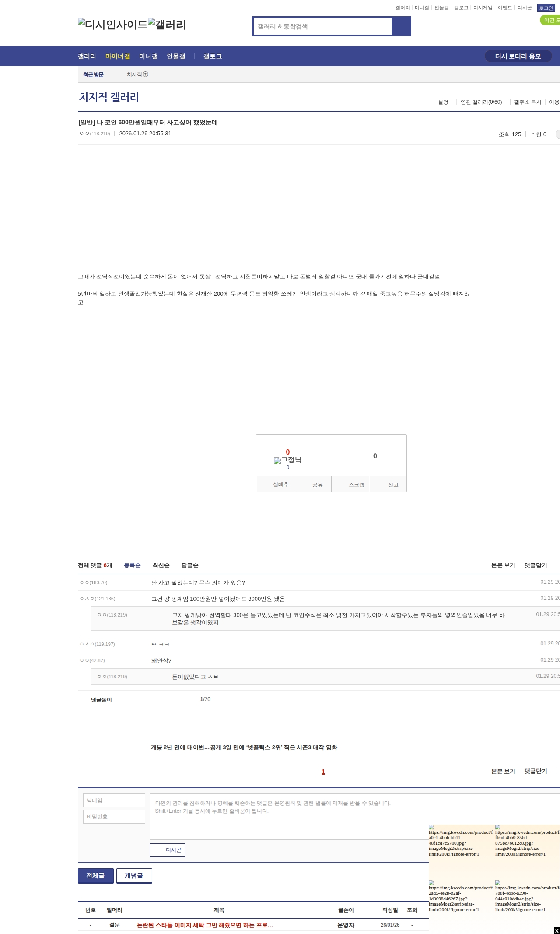Open the 넷플릭스 2위 news headline link
Screen dimensions: 560x934
pyautogui.click(x=244, y=747)
